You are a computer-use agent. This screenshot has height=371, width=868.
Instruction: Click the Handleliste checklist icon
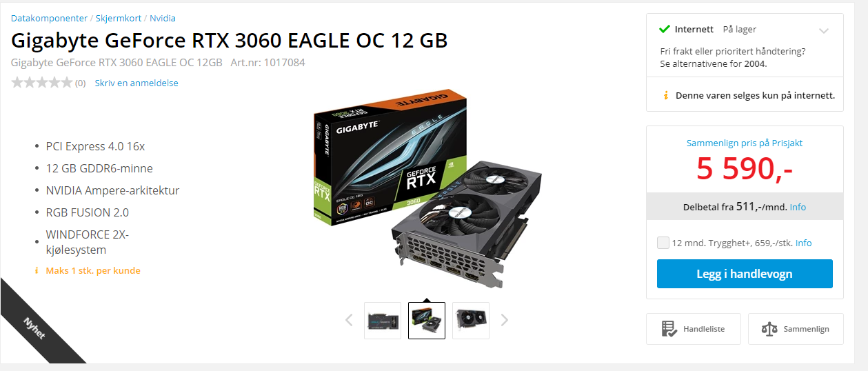(669, 329)
